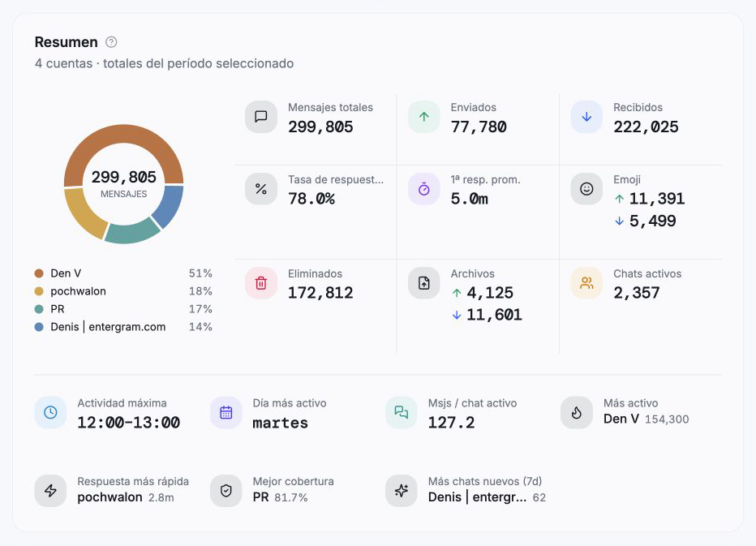Click the Den V legend label

pos(66,273)
